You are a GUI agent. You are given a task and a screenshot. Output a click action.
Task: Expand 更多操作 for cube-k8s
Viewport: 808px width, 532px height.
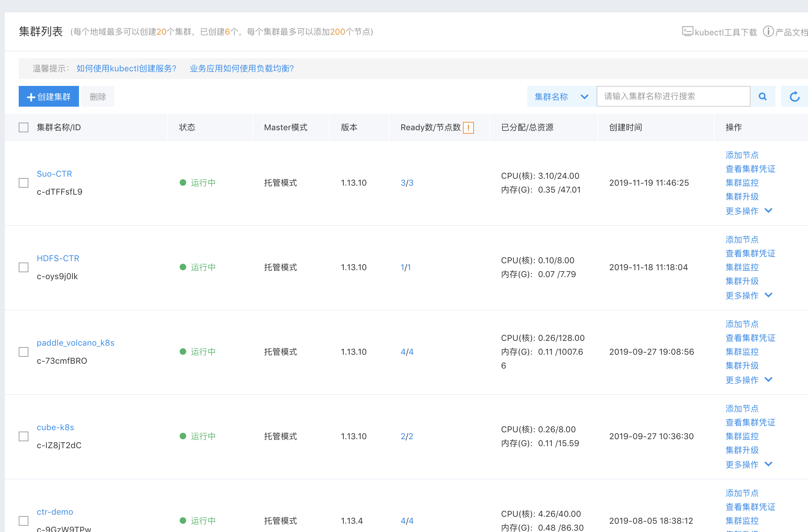pyautogui.click(x=749, y=464)
